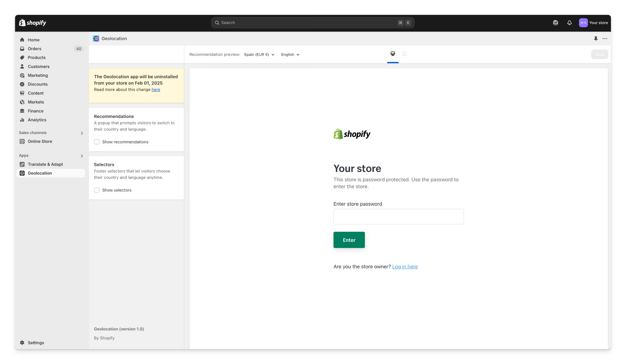Switch to mobile preview icon

(x=404, y=54)
